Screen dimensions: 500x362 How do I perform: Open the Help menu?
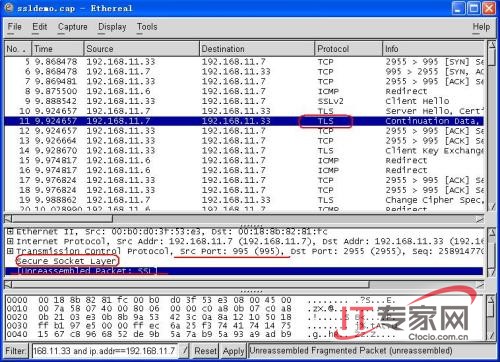pos(481,27)
